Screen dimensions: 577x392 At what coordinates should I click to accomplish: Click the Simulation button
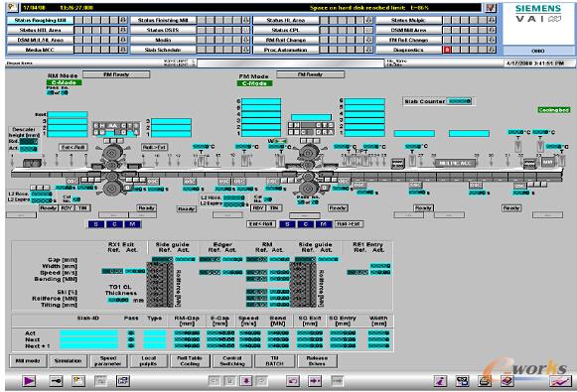68,361
